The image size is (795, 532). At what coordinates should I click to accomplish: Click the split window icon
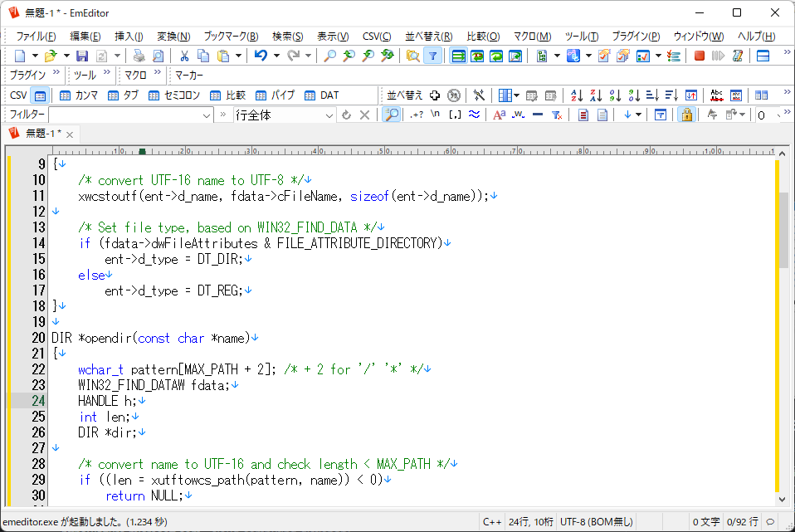[x=763, y=56]
